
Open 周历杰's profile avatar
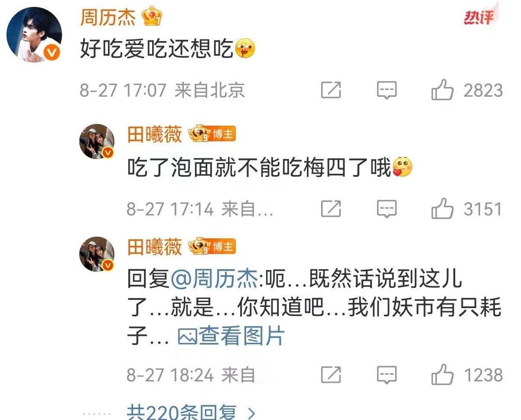[x=35, y=34]
